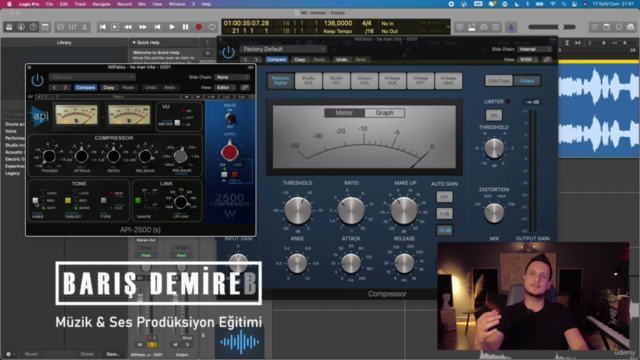Switch meter display to Graph

(384, 113)
